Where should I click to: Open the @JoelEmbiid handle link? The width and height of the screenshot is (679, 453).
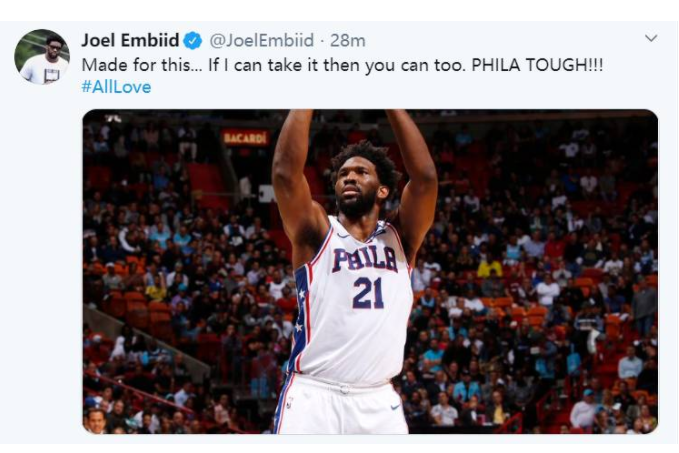pos(262,41)
